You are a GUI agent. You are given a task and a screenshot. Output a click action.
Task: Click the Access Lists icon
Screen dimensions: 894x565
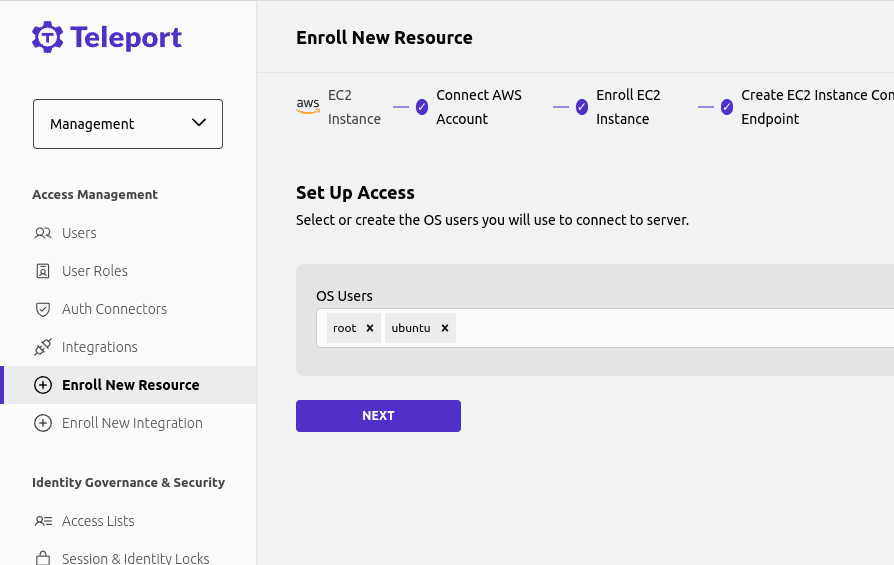(x=43, y=521)
